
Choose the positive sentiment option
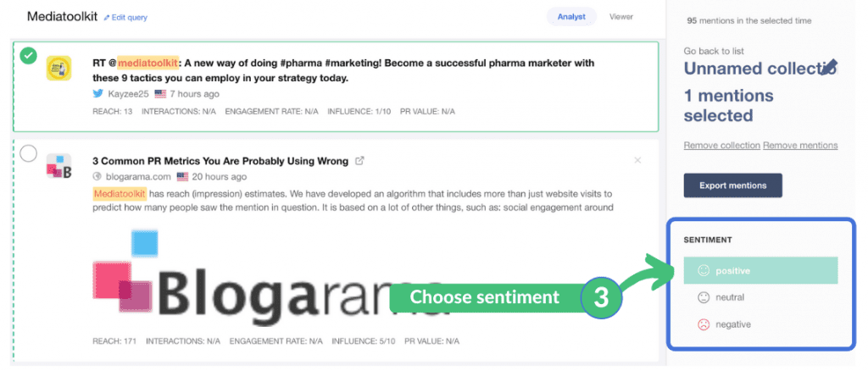(x=760, y=271)
